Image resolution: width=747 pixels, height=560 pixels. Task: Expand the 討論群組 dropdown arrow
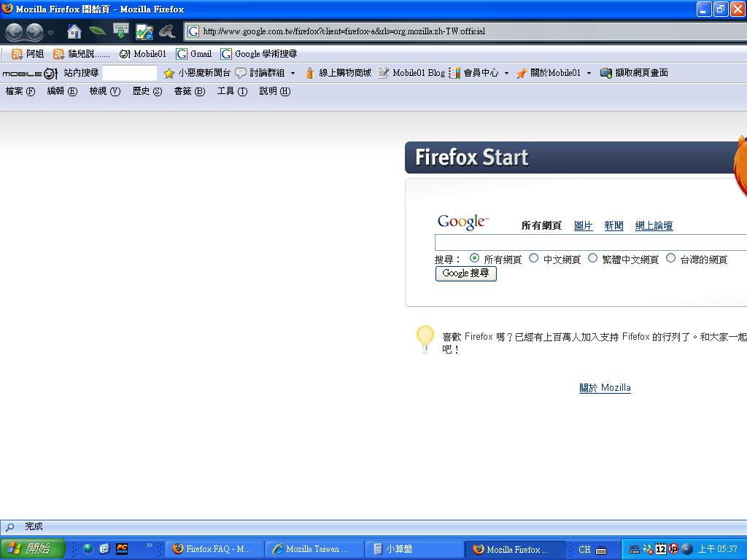click(x=293, y=74)
